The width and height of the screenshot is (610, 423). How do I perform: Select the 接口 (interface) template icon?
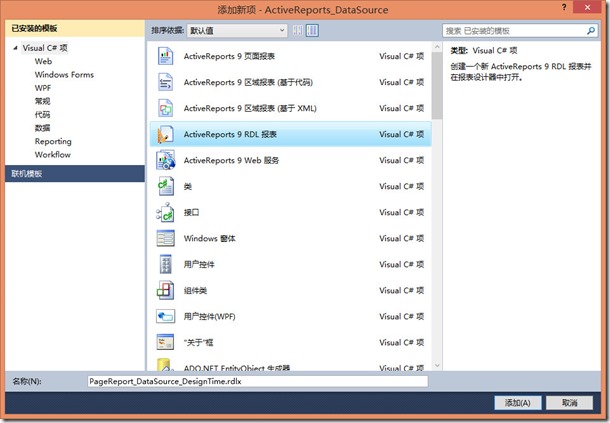(x=165, y=212)
